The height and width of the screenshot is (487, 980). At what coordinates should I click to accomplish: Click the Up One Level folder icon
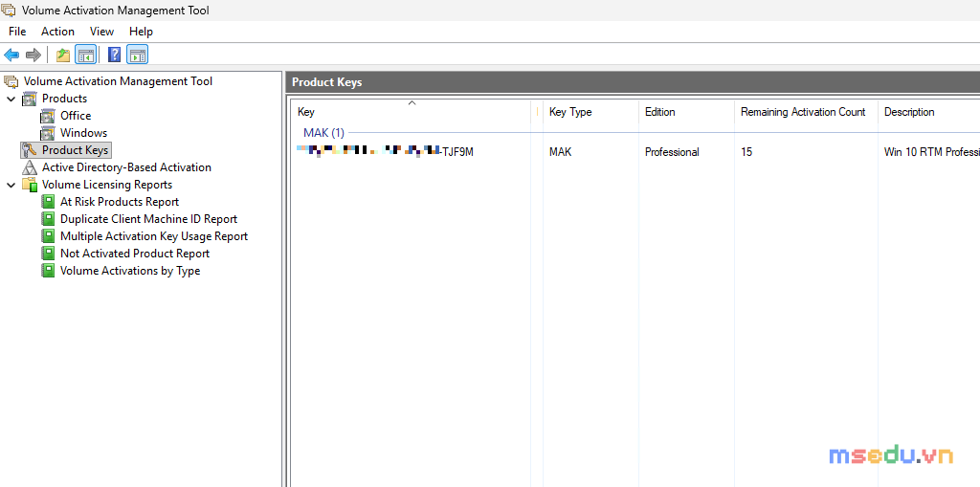click(63, 55)
